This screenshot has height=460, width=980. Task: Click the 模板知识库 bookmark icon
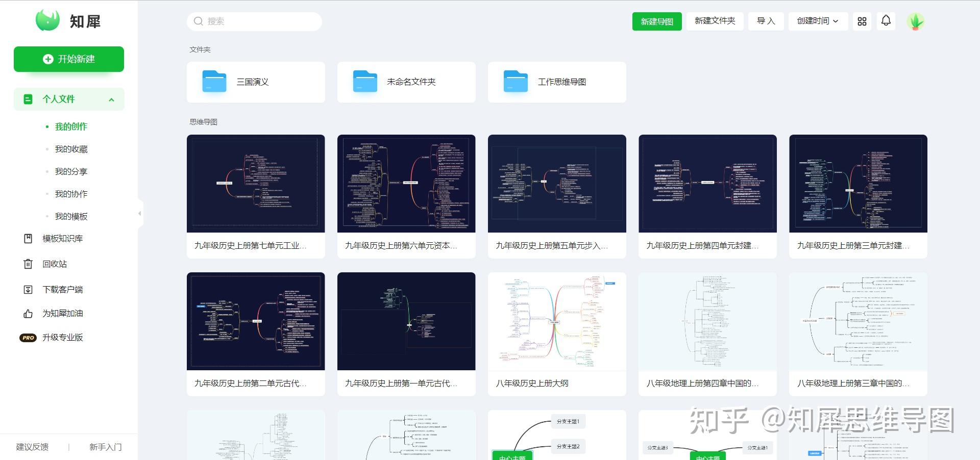[28, 239]
